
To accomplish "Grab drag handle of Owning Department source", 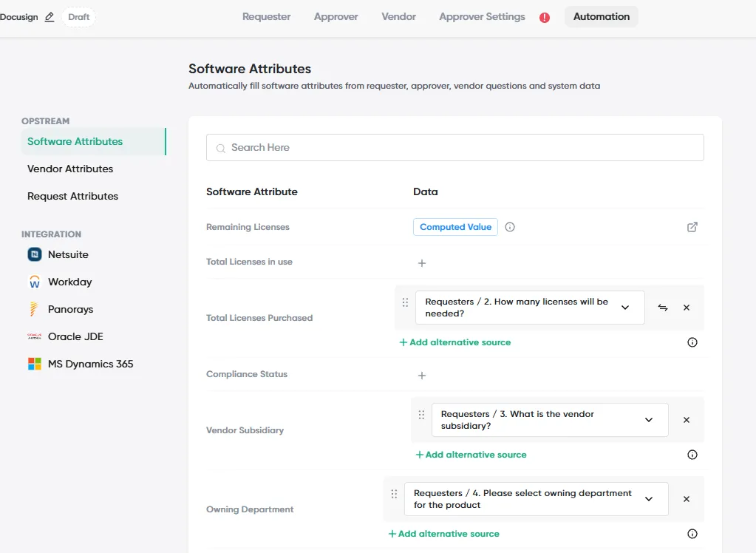I will coord(394,494).
